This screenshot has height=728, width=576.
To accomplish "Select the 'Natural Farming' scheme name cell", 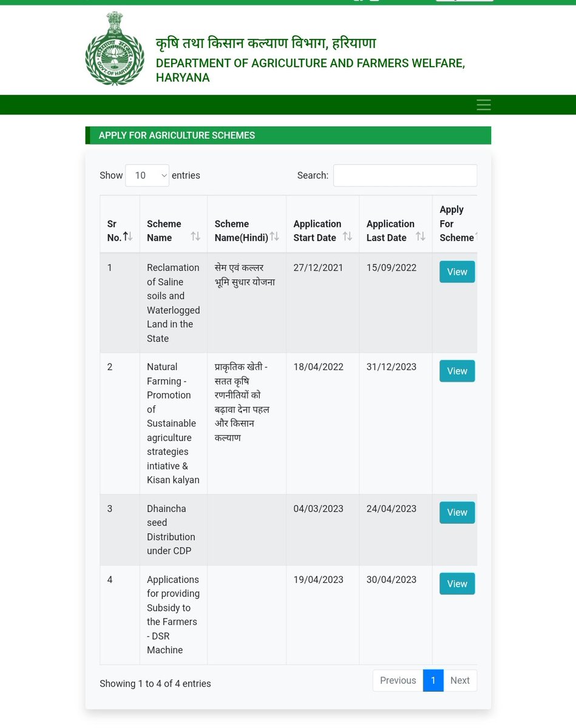I will pos(173,423).
